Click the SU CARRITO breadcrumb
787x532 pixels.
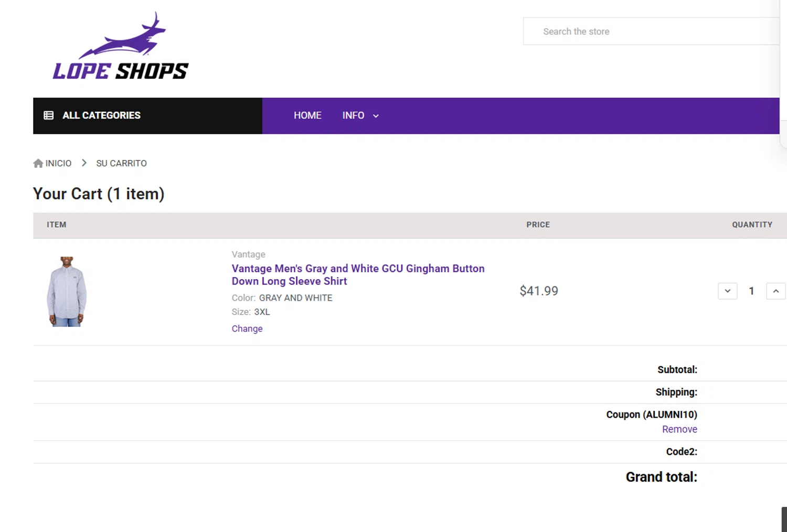pyautogui.click(x=121, y=163)
